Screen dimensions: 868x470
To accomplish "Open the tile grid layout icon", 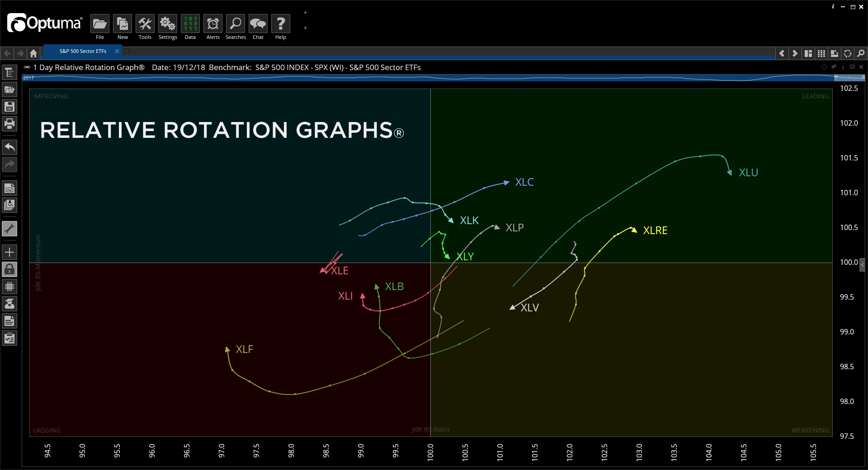I will click(821, 53).
